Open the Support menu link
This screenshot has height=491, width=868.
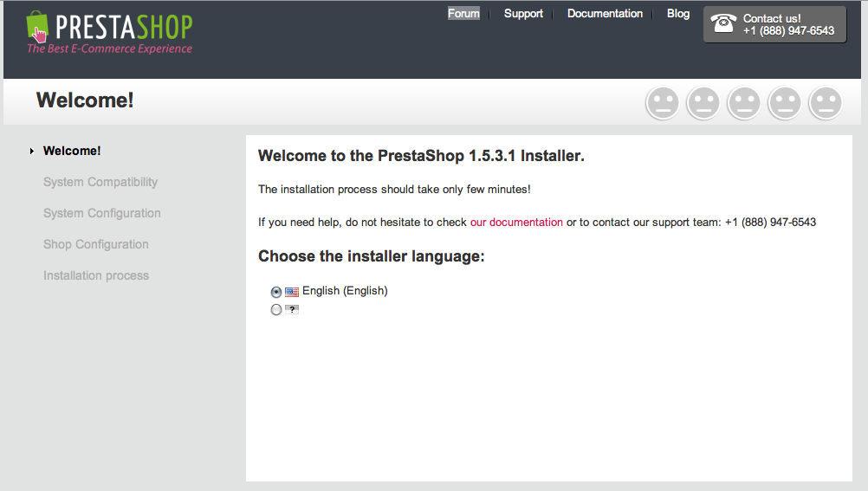(523, 13)
